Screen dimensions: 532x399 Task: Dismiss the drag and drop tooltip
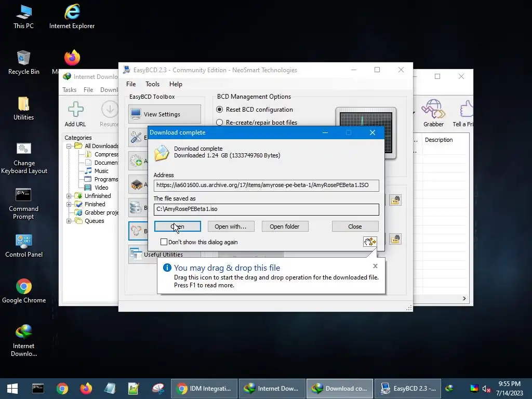pos(375,266)
